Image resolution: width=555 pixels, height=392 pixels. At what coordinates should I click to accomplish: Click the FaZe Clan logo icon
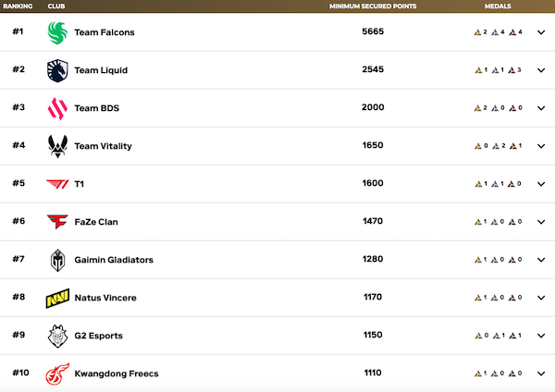point(57,222)
